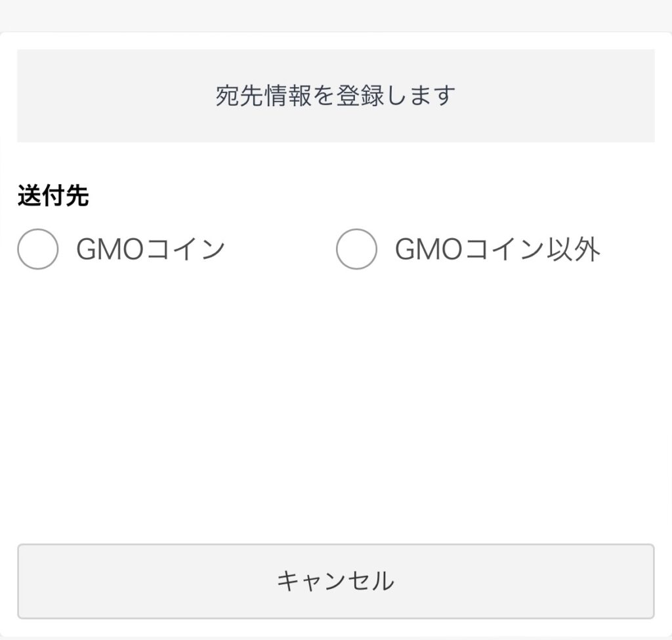Click the 送付先 section label
The image size is (672, 640).
pos(53,196)
